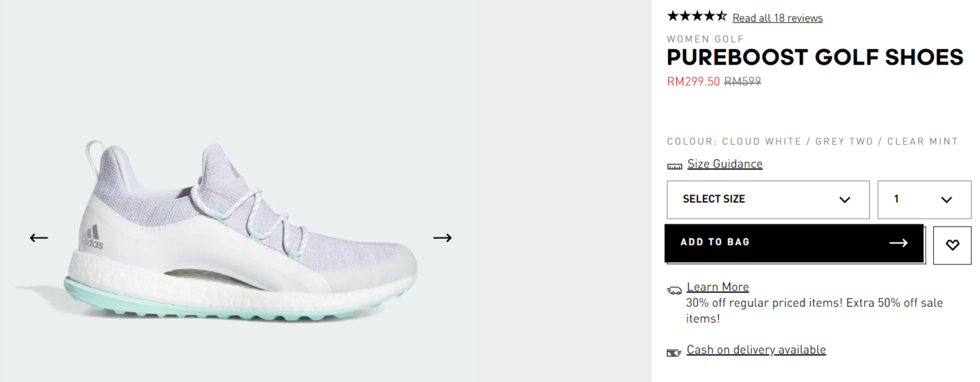
Task: Open the Select Size dropdown
Action: point(768,199)
